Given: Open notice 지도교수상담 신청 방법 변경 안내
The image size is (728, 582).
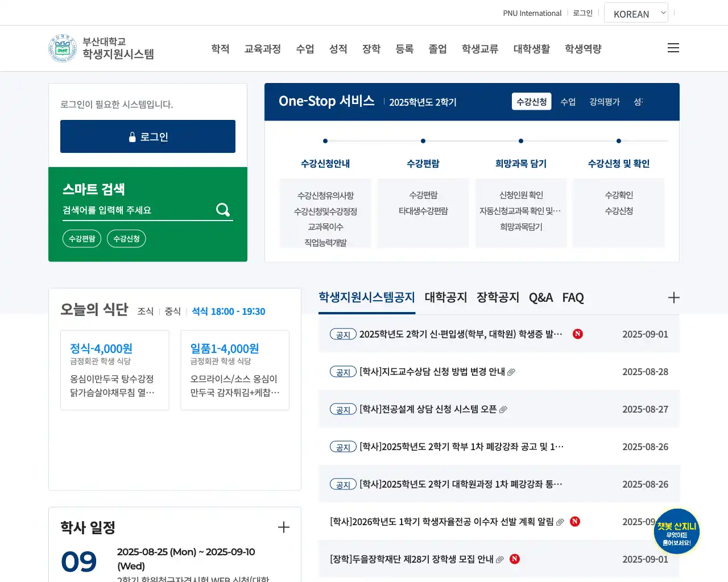Looking at the screenshot, I should pyautogui.click(x=432, y=372).
